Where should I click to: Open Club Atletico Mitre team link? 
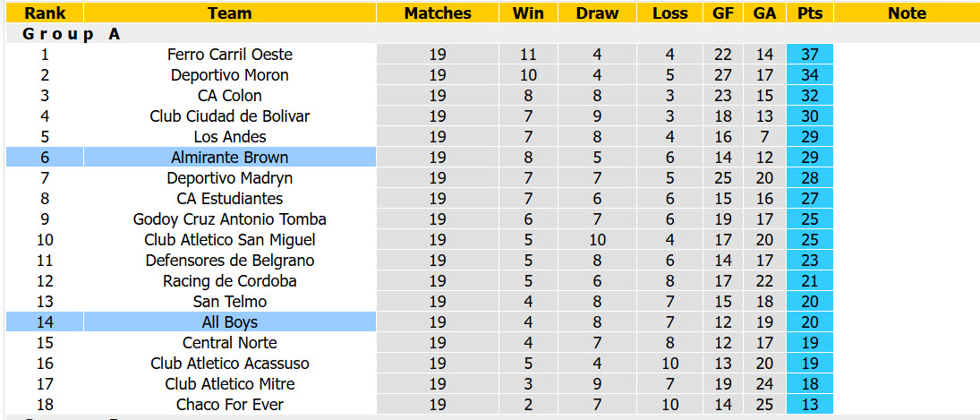[x=230, y=384]
